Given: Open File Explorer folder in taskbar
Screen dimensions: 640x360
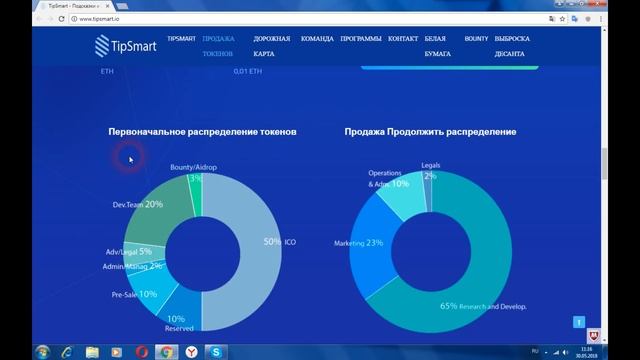Looking at the screenshot, I should [x=92, y=352].
